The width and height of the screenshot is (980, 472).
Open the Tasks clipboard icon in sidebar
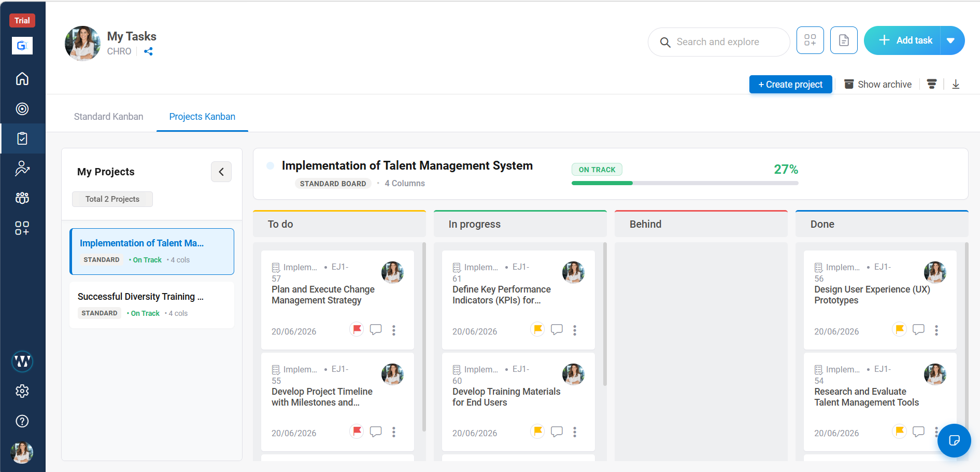click(x=22, y=138)
